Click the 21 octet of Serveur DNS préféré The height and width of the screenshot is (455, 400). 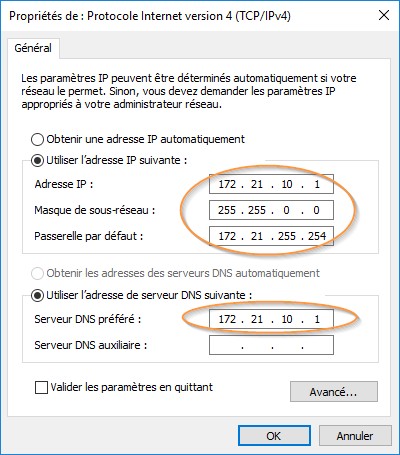pos(257,319)
